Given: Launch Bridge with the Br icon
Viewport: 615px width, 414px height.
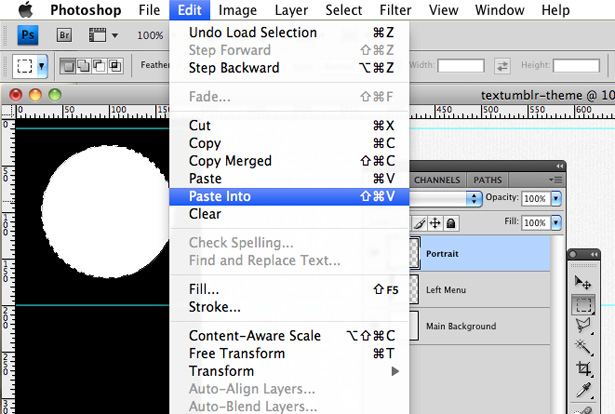Looking at the screenshot, I should 64,35.
